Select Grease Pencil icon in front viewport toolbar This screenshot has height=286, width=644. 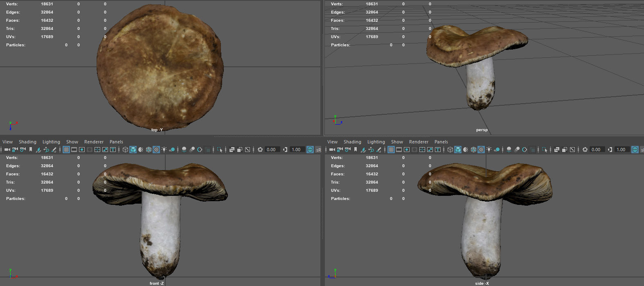pyautogui.click(x=54, y=150)
